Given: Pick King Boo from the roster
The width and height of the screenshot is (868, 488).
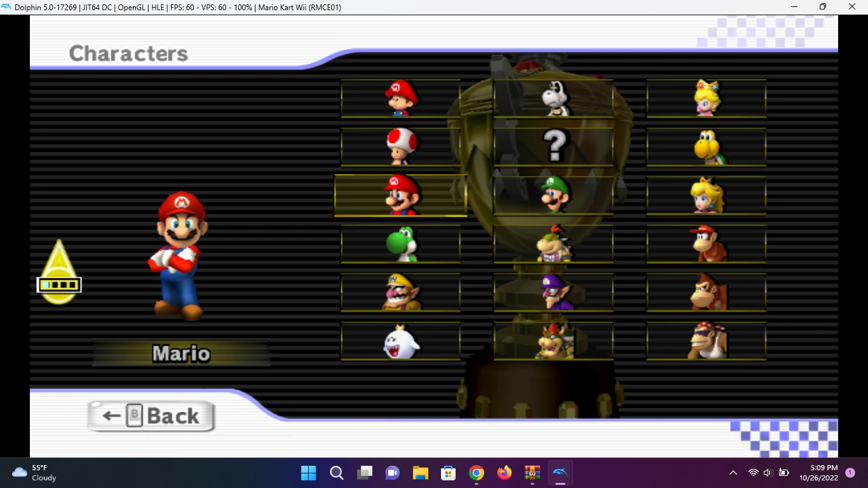Looking at the screenshot, I should 400,341.
